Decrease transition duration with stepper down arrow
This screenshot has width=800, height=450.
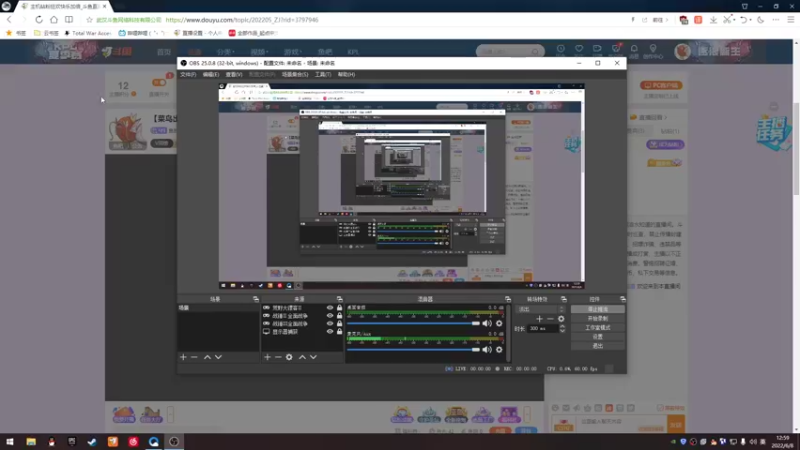562,331
